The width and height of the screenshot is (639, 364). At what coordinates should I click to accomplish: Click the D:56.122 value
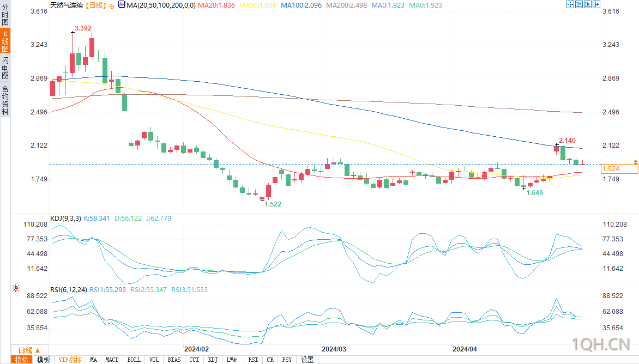(x=128, y=219)
